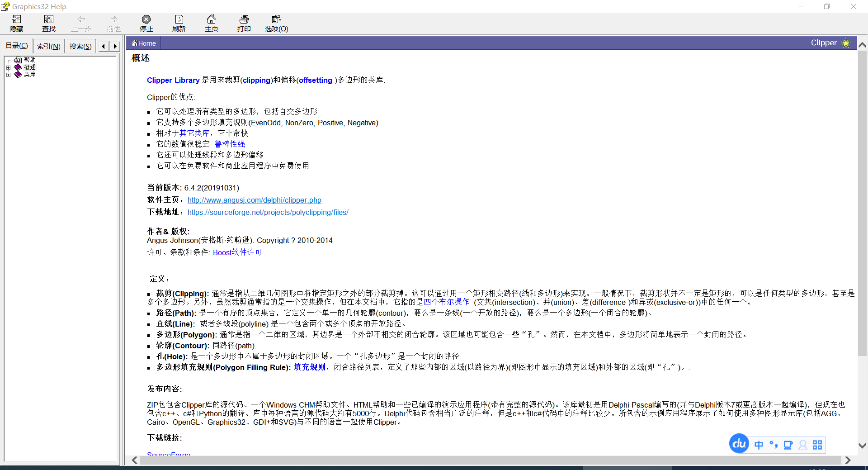Image resolution: width=868 pixels, height=470 pixels.
Task: Open the clipping link in overview
Action: click(x=256, y=80)
